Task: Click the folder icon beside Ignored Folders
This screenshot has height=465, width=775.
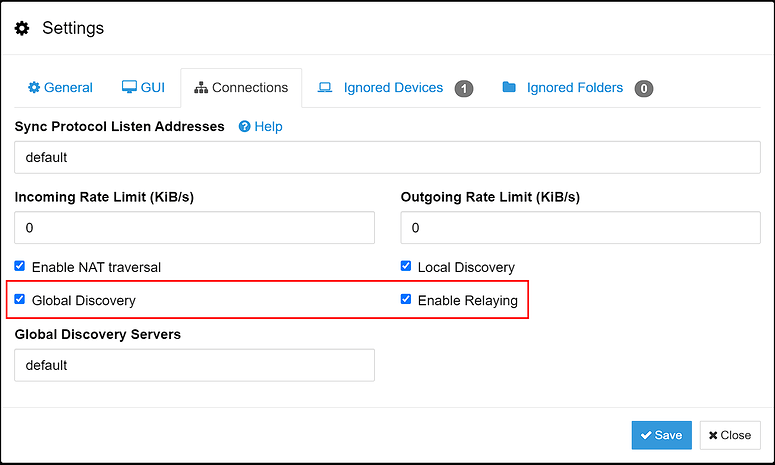Action: [x=509, y=88]
